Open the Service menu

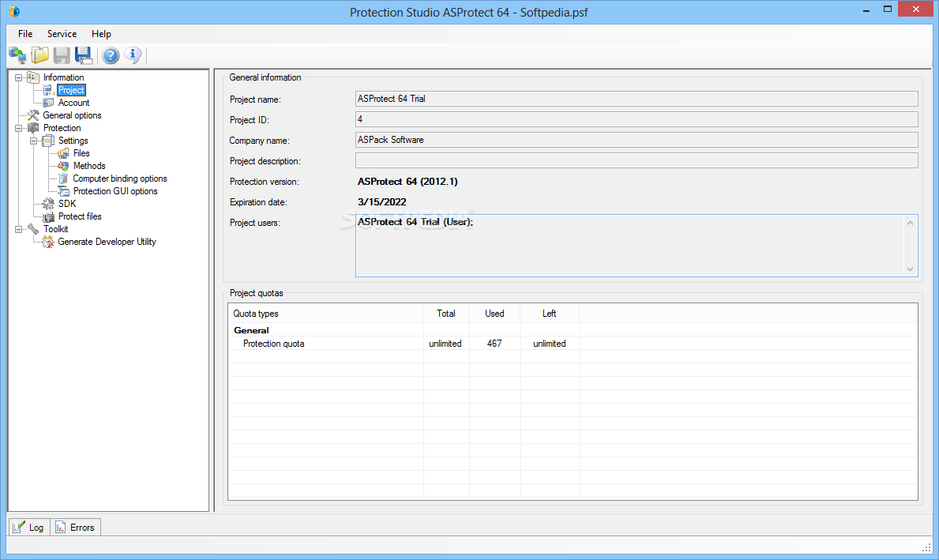click(x=62, y=33)
